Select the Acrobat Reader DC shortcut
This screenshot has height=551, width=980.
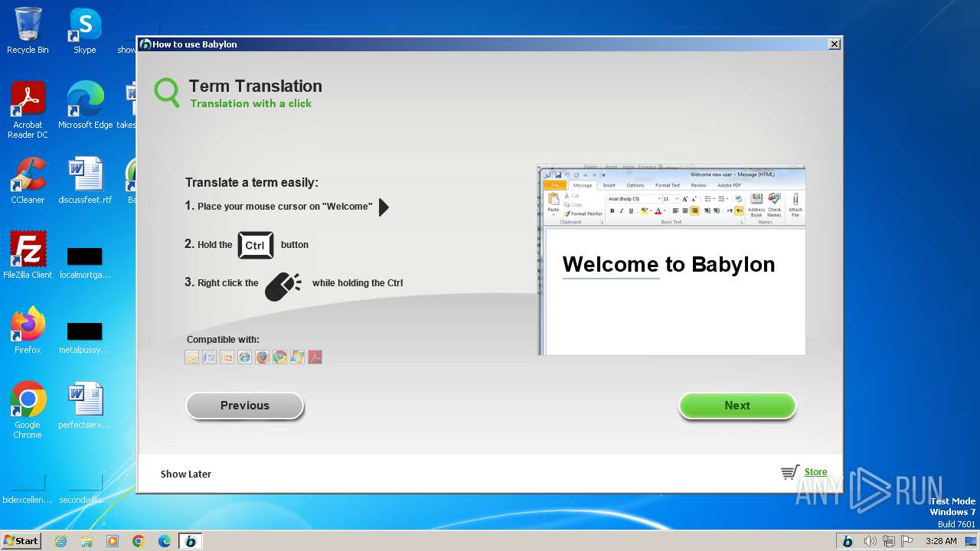pos(28,110)
